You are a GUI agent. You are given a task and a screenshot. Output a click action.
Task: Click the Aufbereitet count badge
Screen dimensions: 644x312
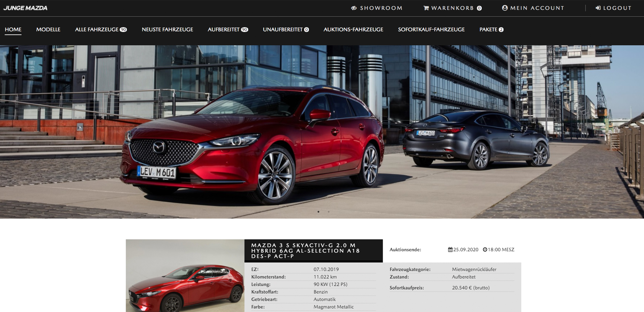pyautogui.click(x=244, y=30)
